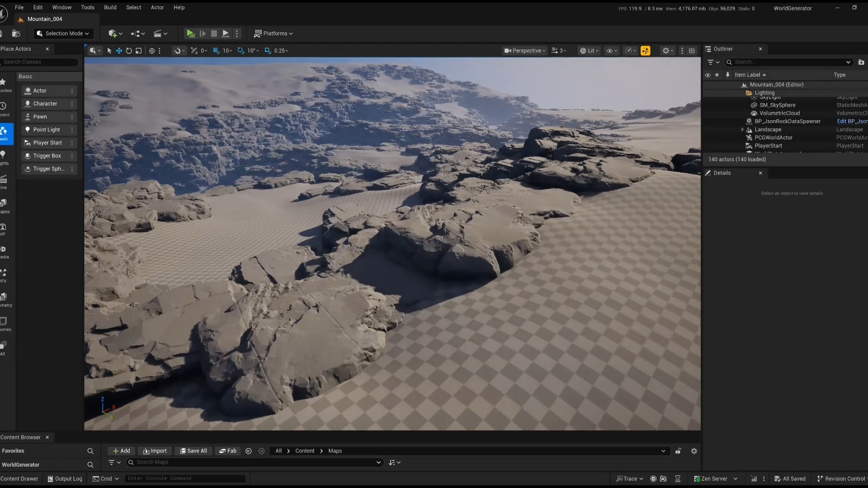Screen dimensions: 868x488
Task: Click the Search Maps field
Action: coord(255,462)
